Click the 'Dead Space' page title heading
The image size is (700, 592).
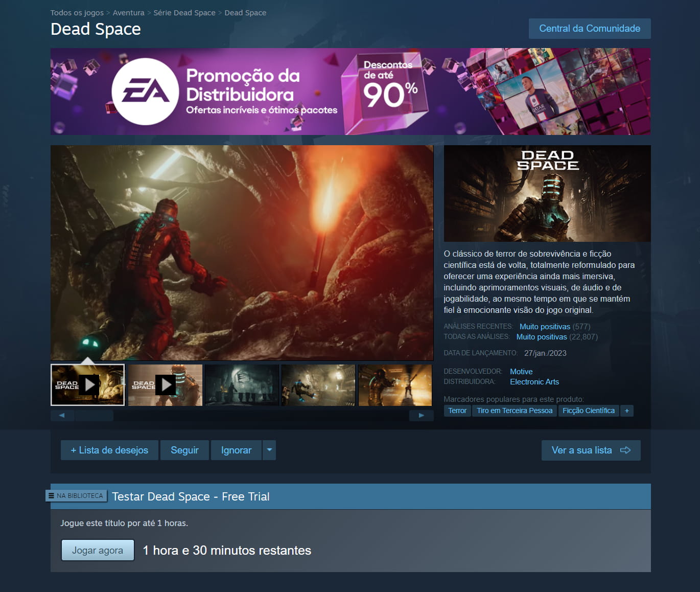tap(96, 29)
